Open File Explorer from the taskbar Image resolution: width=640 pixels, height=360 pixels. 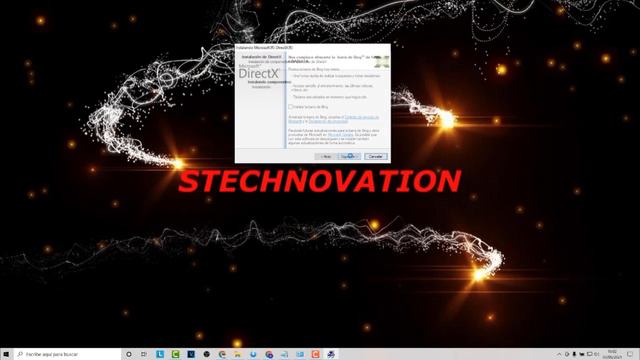(x=238, y=354)
